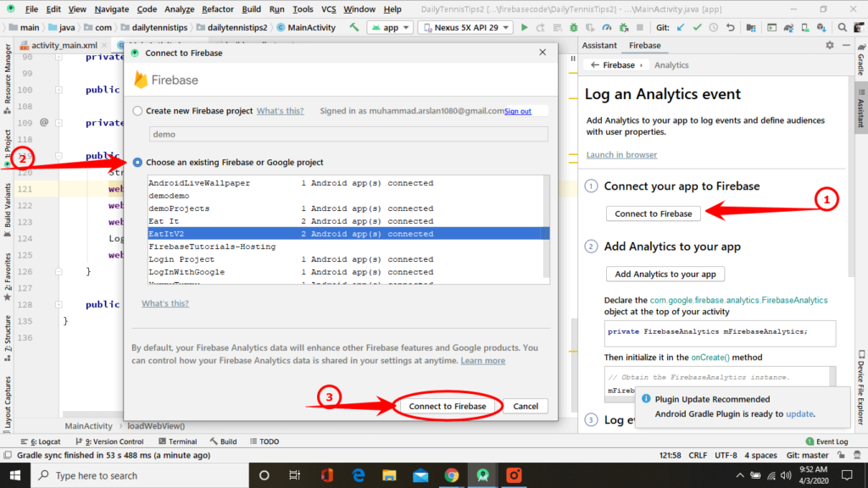
Task: Open Search Everywhere with the magnifier icon
Action: [x=841, y=26]
